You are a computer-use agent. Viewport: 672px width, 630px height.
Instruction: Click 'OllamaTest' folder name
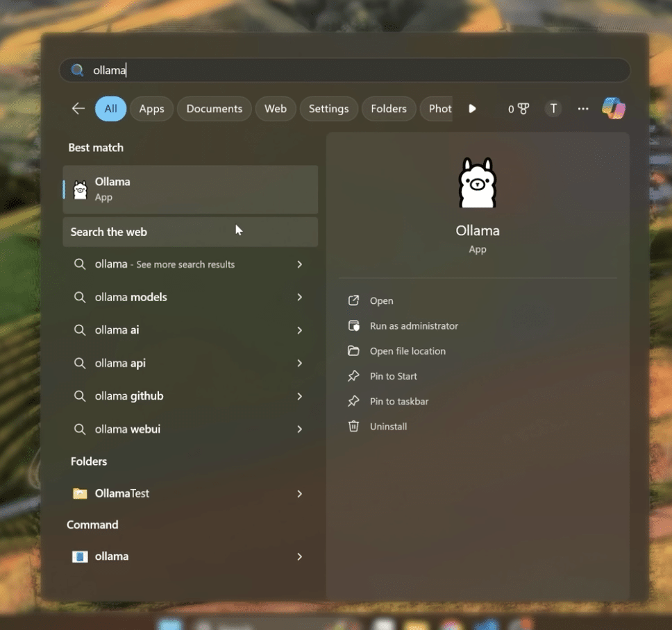click(x=121, y=493)
